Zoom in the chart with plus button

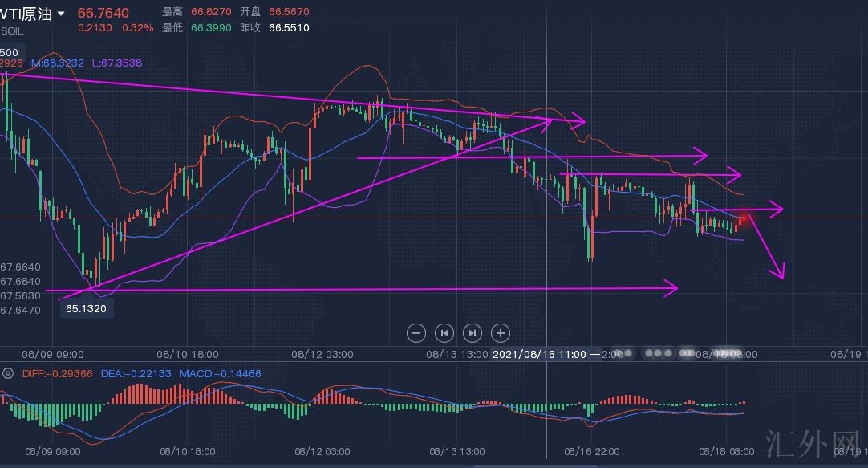coord(501,332)
